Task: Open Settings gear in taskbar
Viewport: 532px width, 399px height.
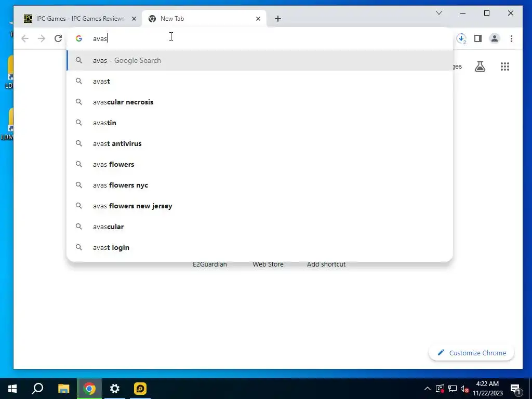Action: click(x=115, y=389)
